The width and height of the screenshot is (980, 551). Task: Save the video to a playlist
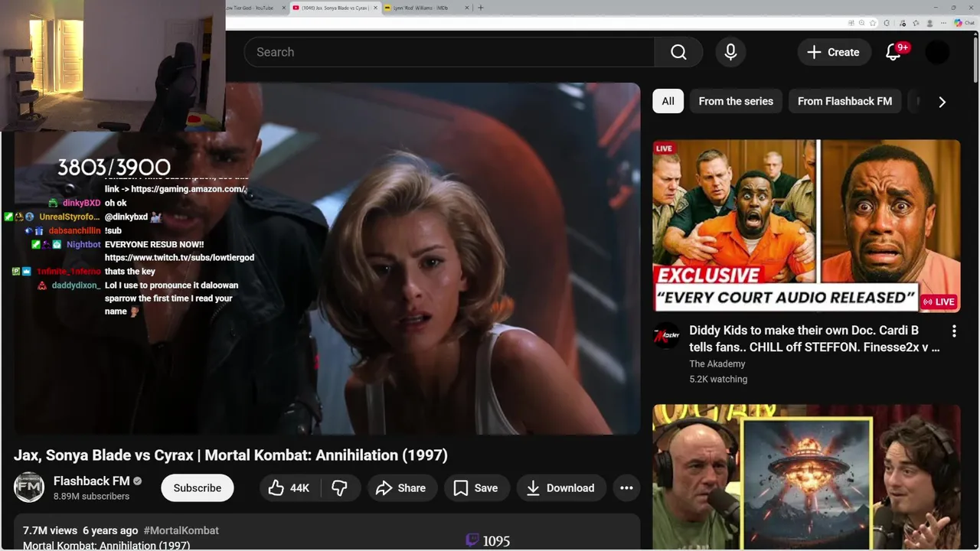coord(476,487)
